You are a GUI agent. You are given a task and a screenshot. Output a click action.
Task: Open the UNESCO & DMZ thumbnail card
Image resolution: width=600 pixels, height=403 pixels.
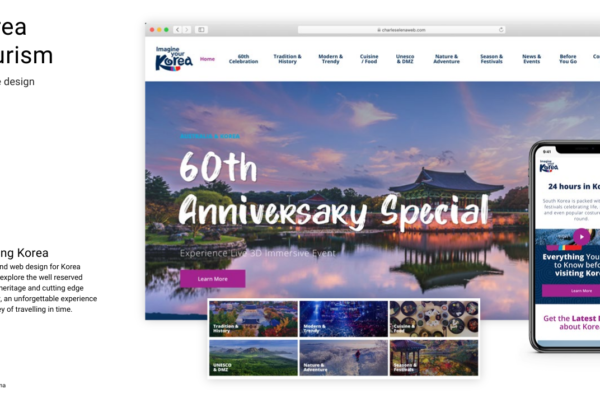[x=253, y=358]
